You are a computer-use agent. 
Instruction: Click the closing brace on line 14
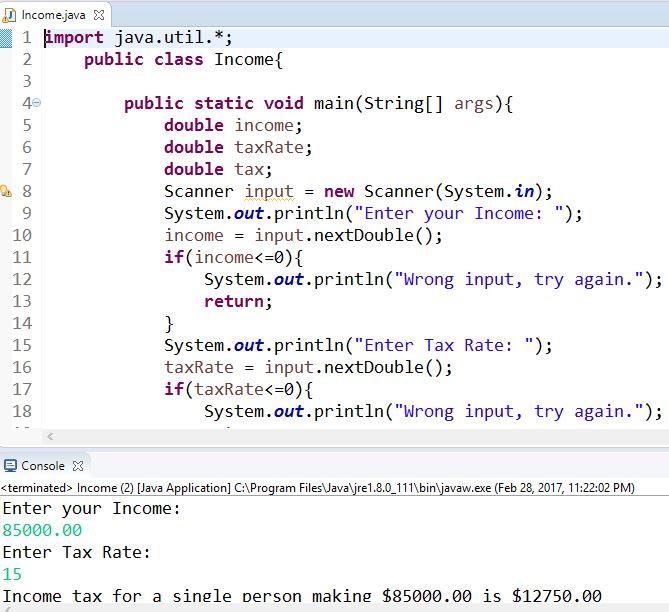pyautogui.click(x=169, y=323)
